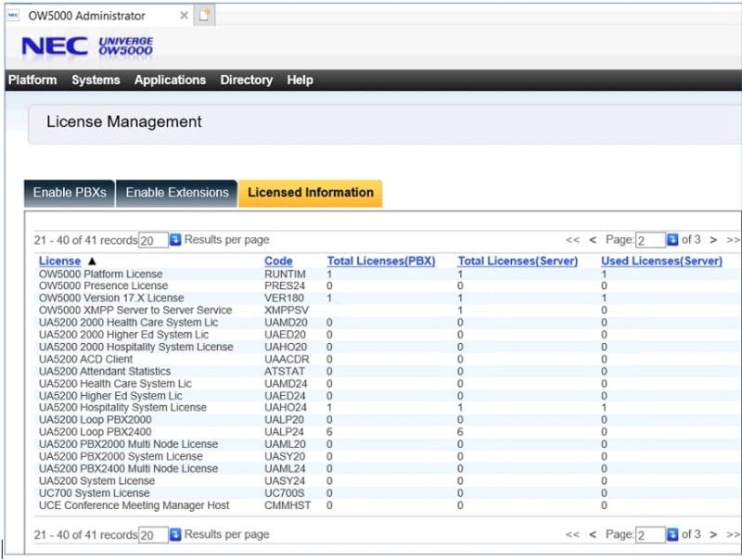Go to previous page from top pager

tap(593, 240)
